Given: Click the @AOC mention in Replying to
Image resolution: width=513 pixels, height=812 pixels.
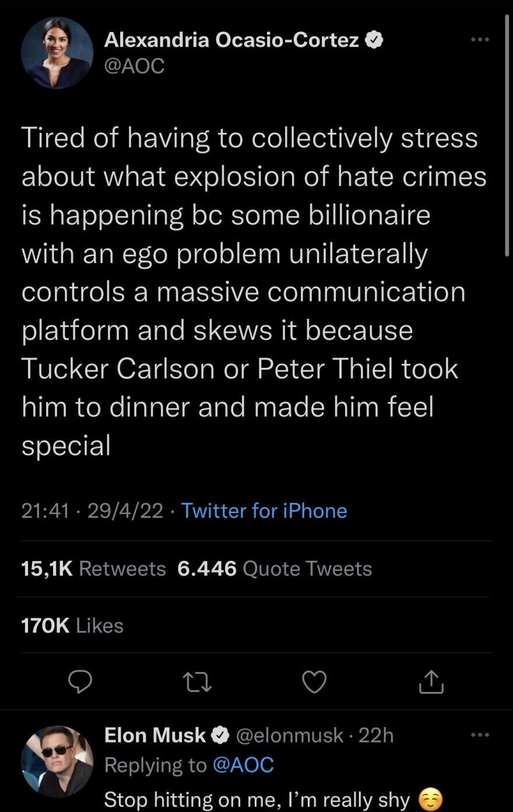Looking at the screenshot, I should point(243,765).
